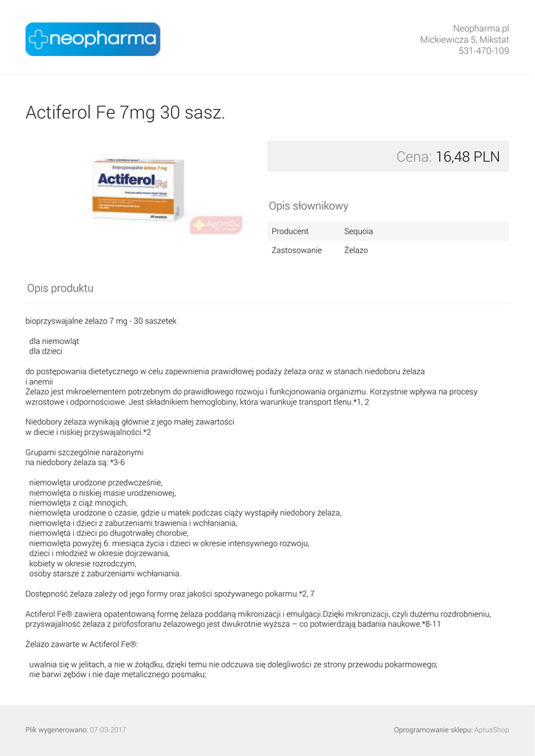Click the generation date 07-03-2017
The width and height of the screenshot is (535, 756).
[x=108, y=729]
